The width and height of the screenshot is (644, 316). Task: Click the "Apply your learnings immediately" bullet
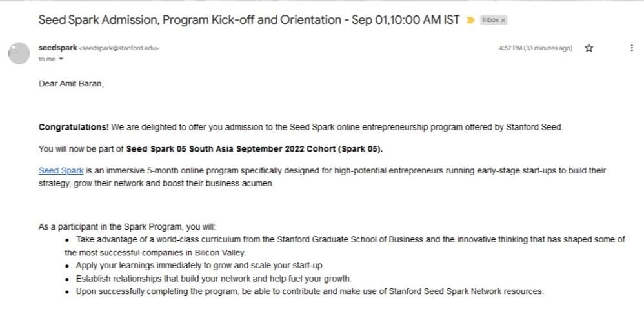click(x=200, y=266)
